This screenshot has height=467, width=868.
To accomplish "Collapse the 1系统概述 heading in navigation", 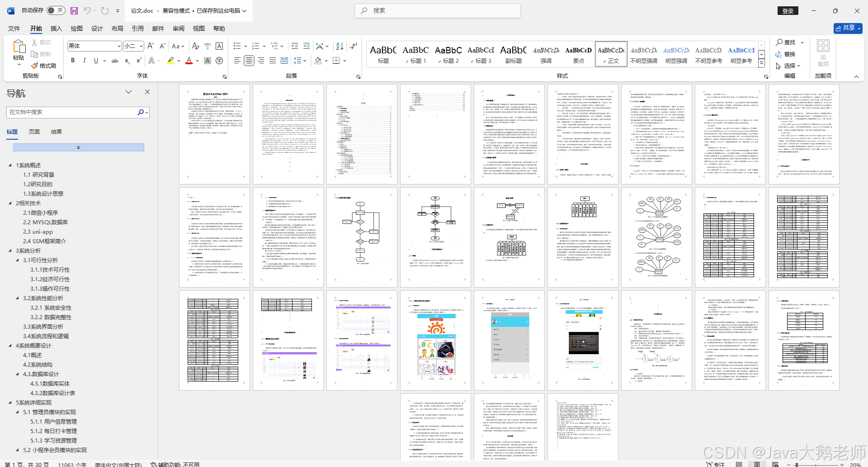I will [x=10, y=165].
